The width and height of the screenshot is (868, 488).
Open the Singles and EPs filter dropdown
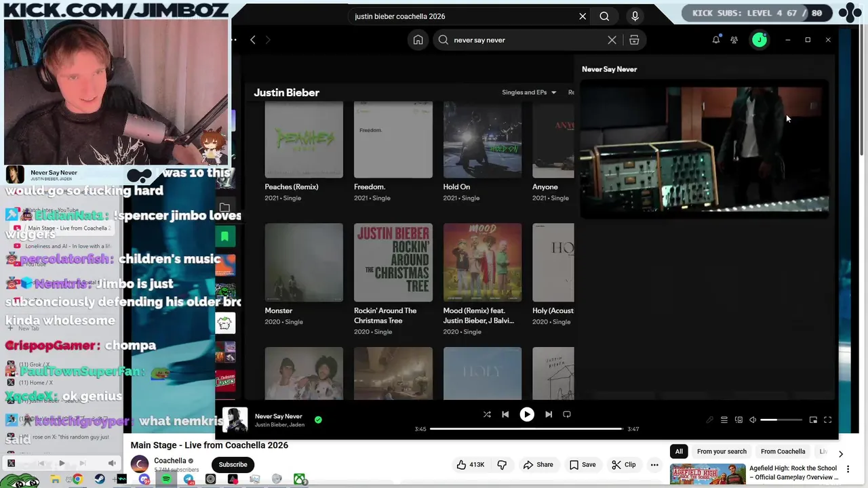tap(529, 92)
